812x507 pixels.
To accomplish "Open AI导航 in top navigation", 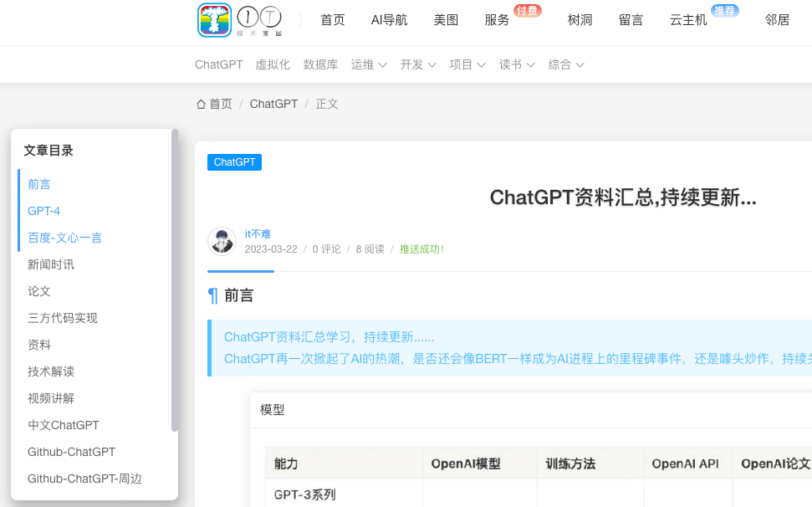I will (x=390, y=20).
